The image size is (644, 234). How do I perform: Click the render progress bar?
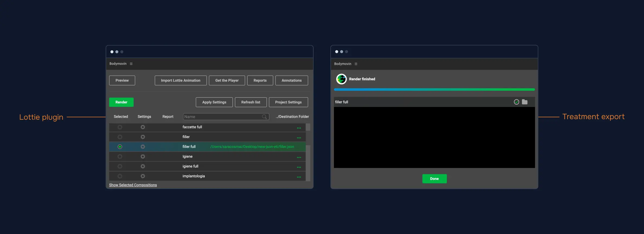point(434,90)
